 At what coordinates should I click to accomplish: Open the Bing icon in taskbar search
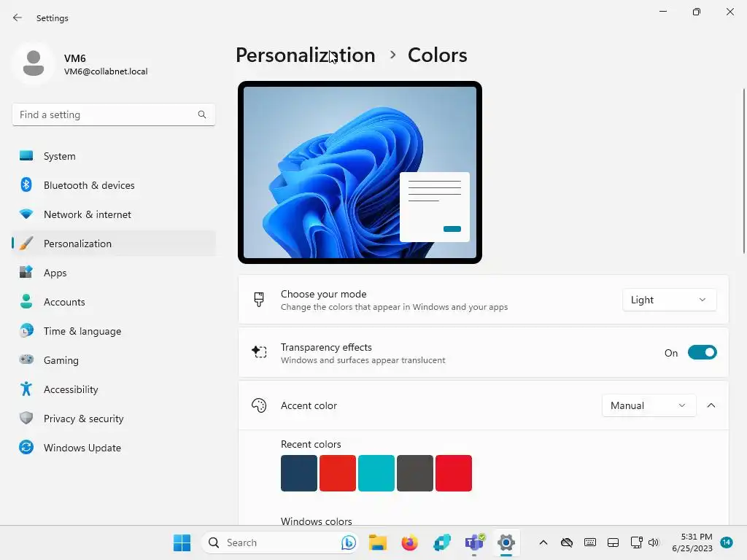(348, 542)
